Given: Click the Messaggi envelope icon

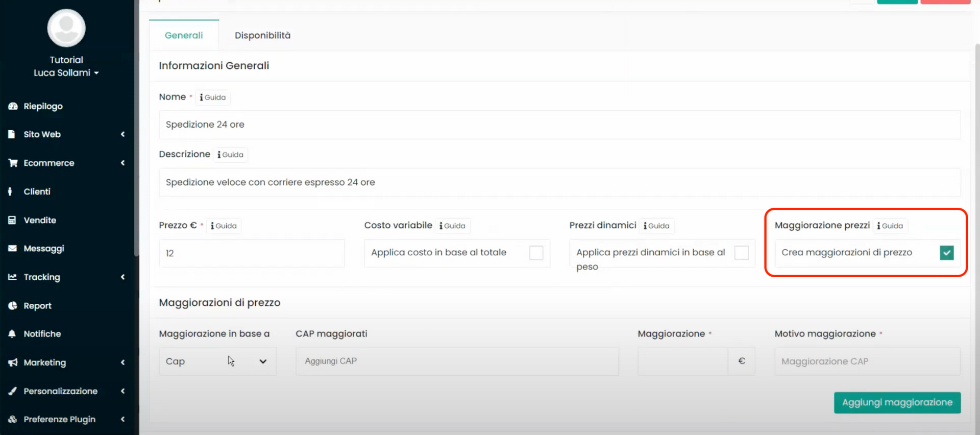Looking at the screenshot, I should click(13, 249).
